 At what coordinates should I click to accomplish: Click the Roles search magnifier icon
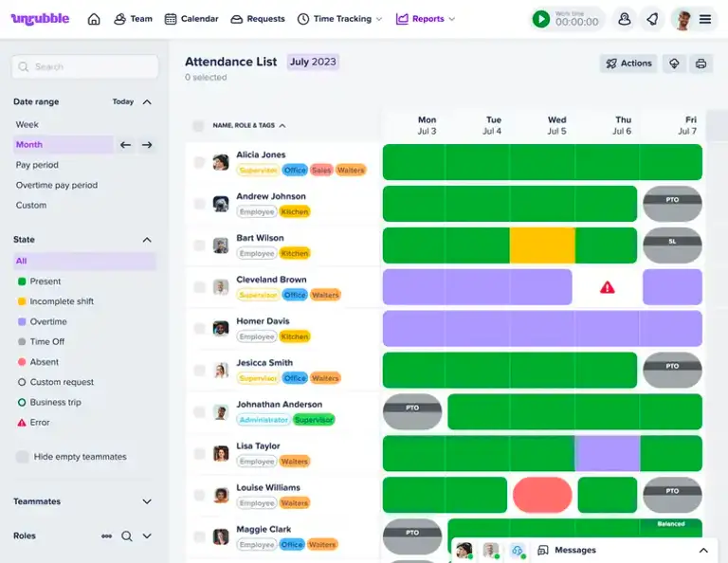point(126,536)
